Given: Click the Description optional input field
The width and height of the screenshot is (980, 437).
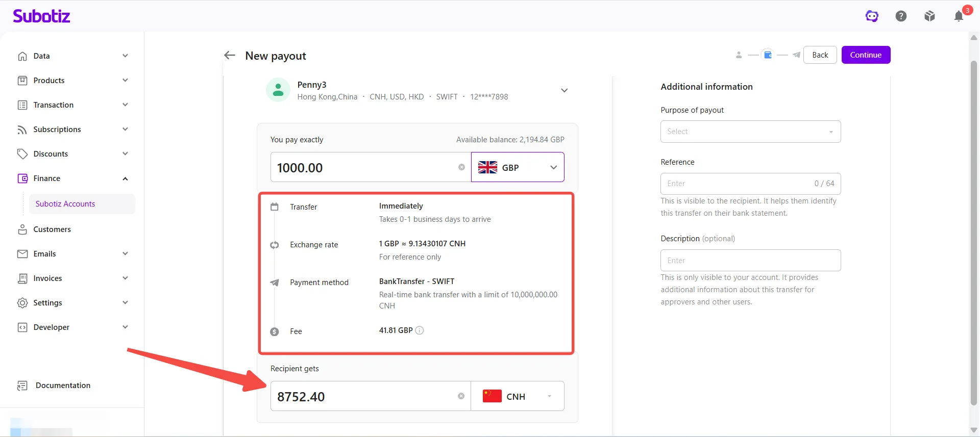Looking at the screenshot, I should [750, 260].
